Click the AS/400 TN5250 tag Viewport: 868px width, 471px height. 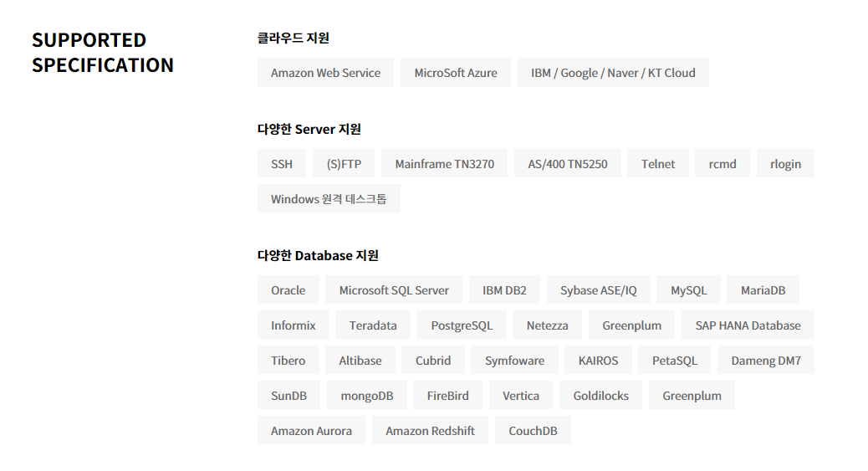567,164
